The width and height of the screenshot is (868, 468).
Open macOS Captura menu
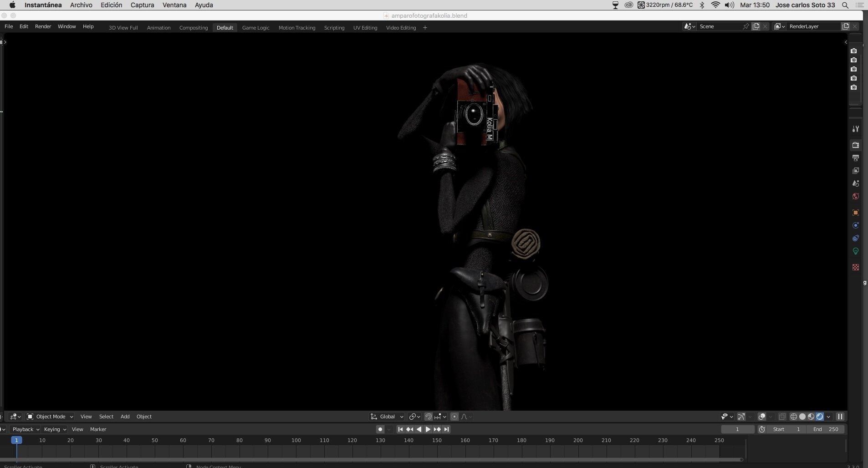click(142, 5)
